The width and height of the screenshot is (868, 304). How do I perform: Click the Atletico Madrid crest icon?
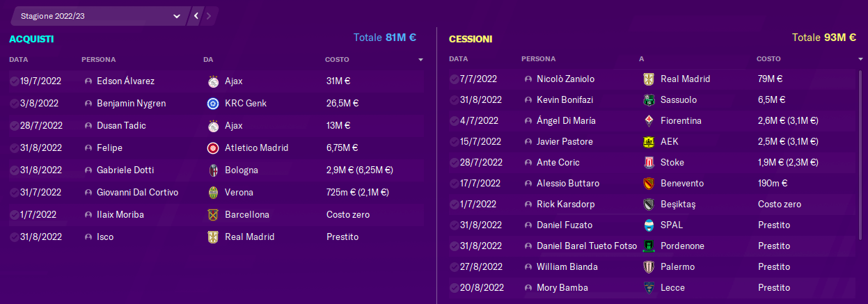213,148
